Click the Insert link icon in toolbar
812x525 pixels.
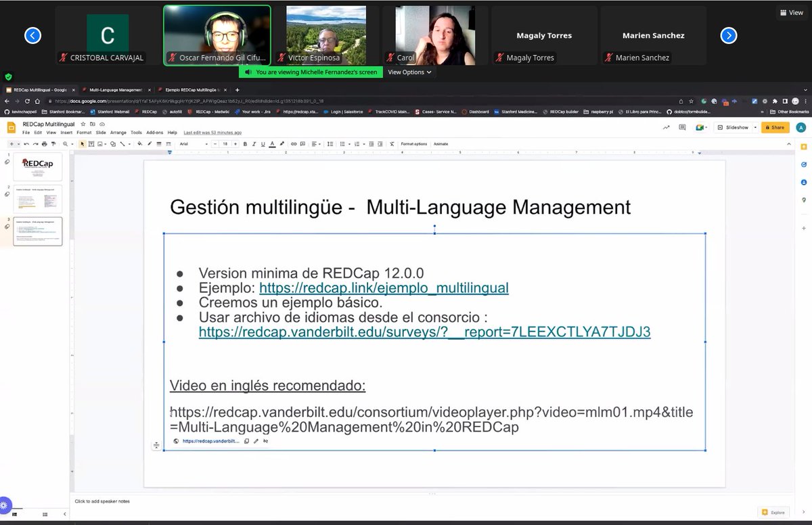(x=294, y=144)
